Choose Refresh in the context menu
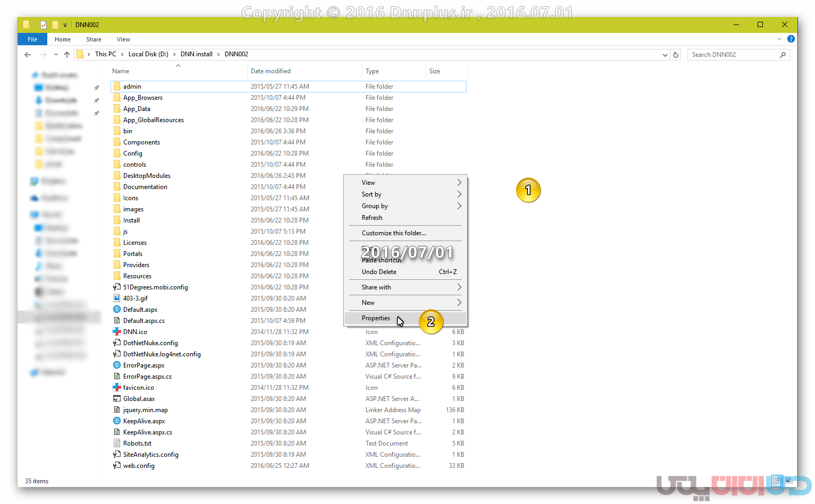815x504 pixels. coord(372,218)
